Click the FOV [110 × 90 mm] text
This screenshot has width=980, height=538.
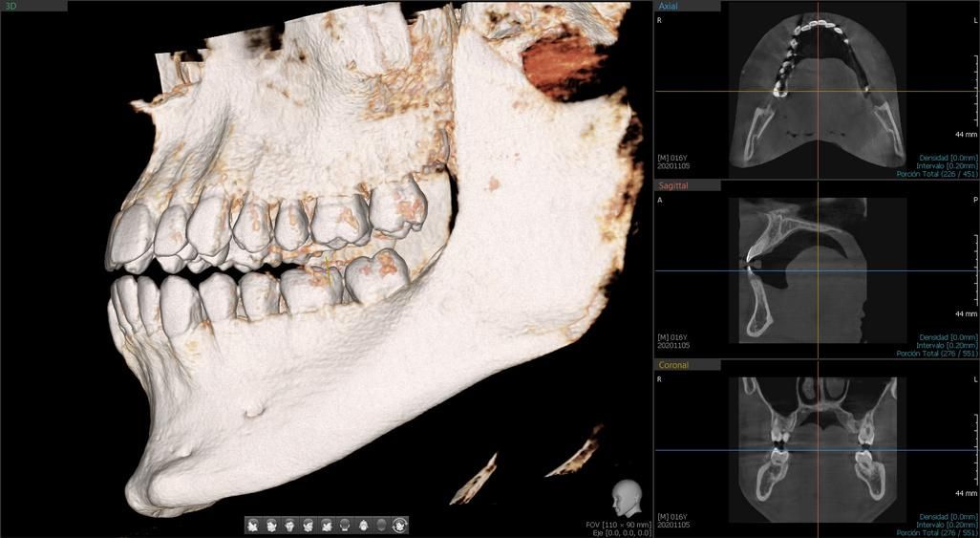click(x=618, y=525)
